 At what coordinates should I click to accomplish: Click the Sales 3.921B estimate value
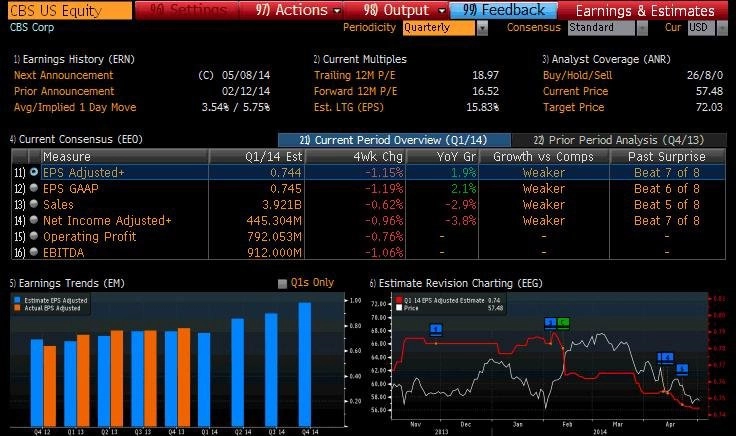282,205
